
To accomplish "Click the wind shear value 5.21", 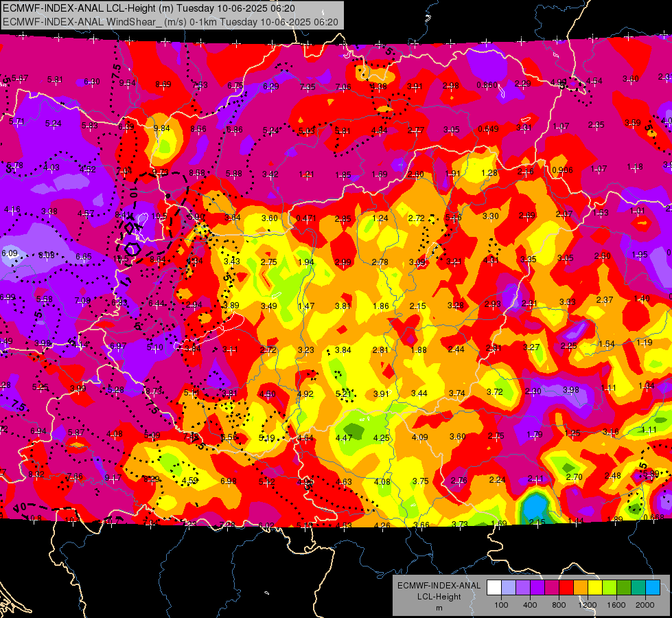I will (x=343, y=393).
